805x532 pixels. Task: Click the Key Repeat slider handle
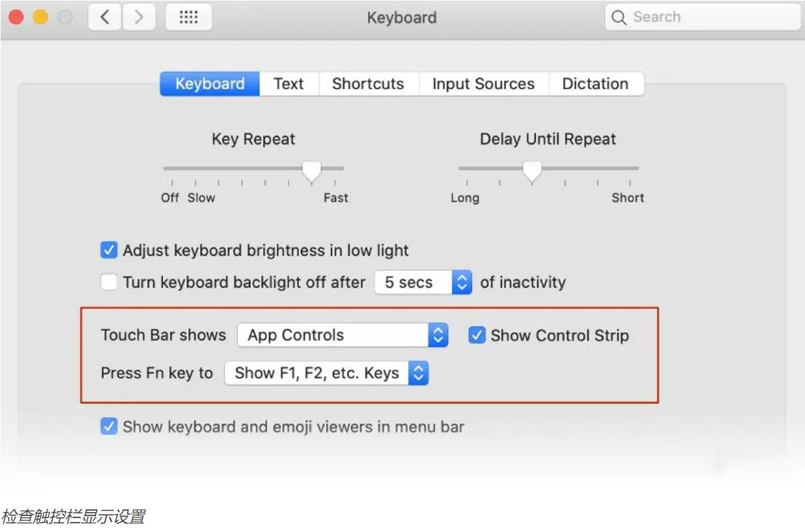(x=312, y=171)
